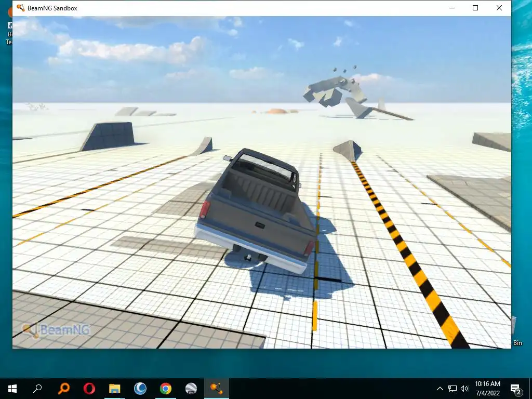Open Windows Start menu
This screenshot has width=532, height=399.
tap(12, 389)
